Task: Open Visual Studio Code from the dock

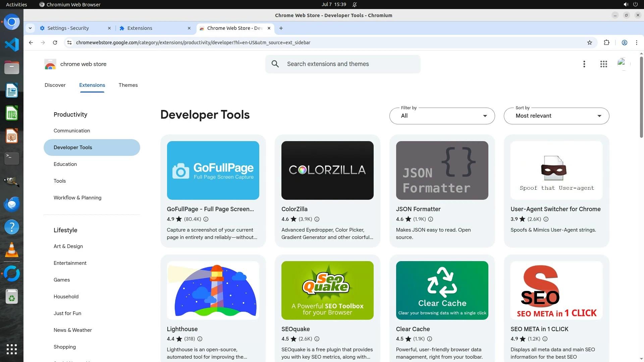Action: click(12, 45)
